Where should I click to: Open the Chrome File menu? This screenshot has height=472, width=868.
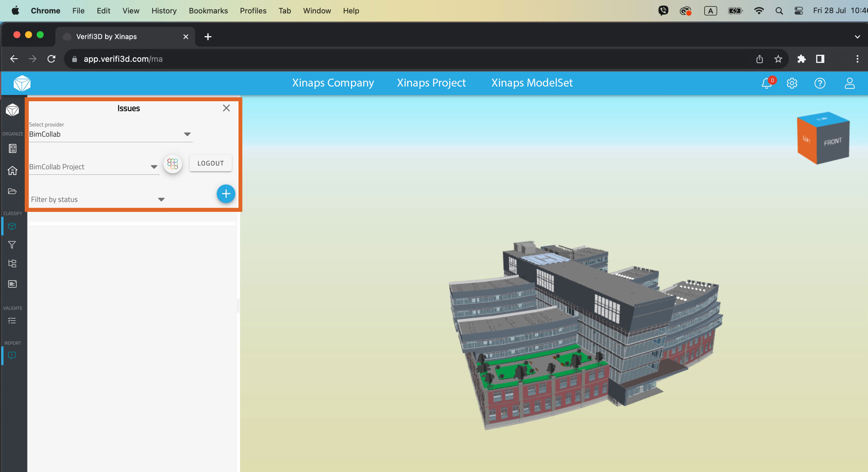click(x=78, y=11)
